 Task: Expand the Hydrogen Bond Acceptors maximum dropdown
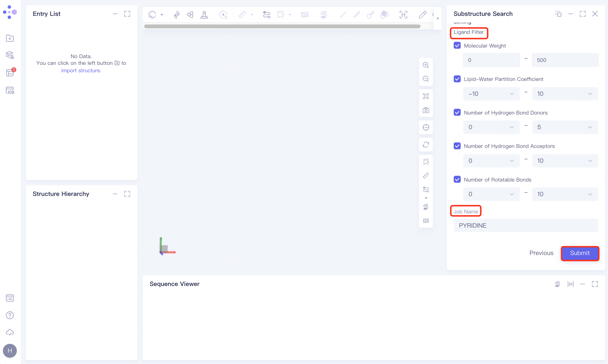point(565,161)
